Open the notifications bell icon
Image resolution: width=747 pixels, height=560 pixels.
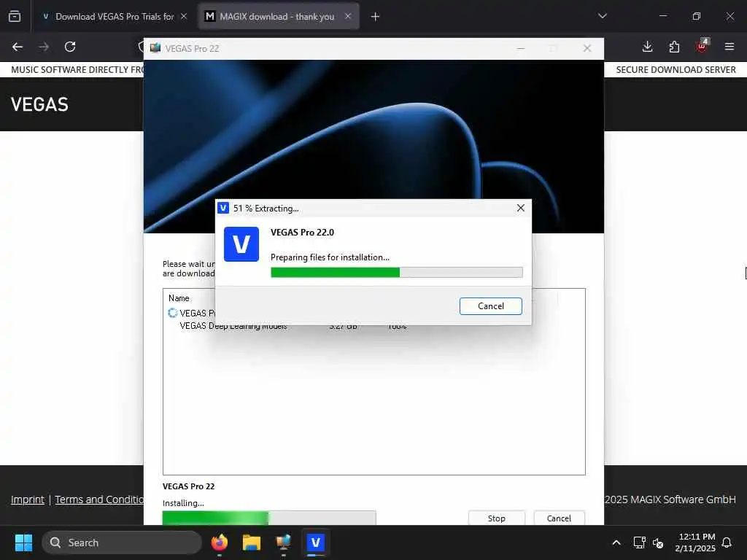pos(727,542)
